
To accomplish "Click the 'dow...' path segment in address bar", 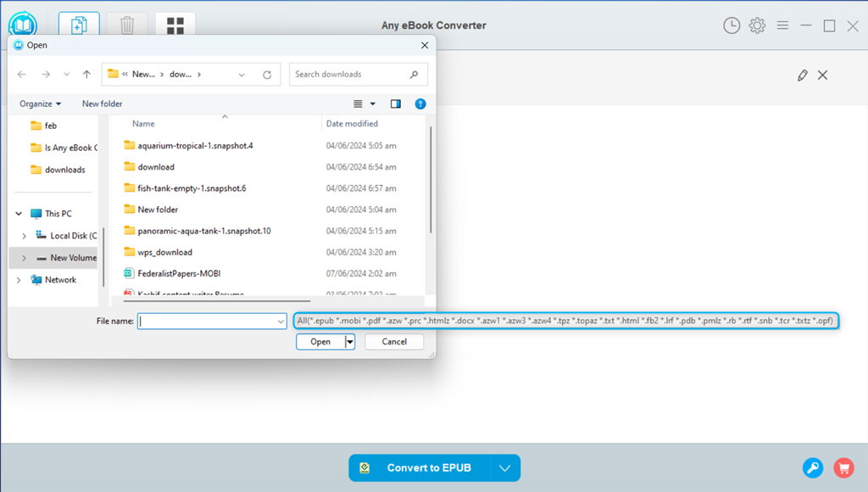I will [x=181, y=75].
